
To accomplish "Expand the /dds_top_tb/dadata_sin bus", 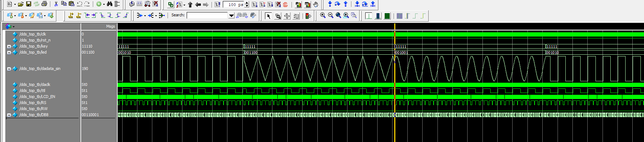I will (x=9, y=69).
